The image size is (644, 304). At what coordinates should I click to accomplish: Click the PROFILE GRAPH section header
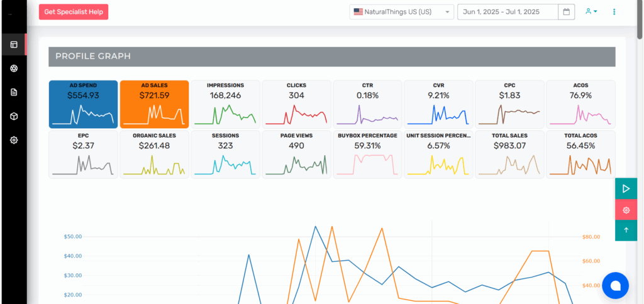332,57
